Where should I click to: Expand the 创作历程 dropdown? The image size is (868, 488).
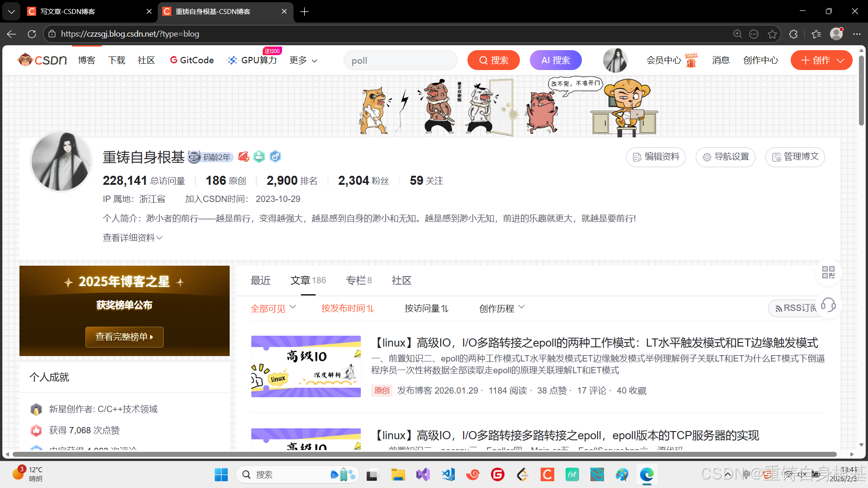(x=501, y=308)
